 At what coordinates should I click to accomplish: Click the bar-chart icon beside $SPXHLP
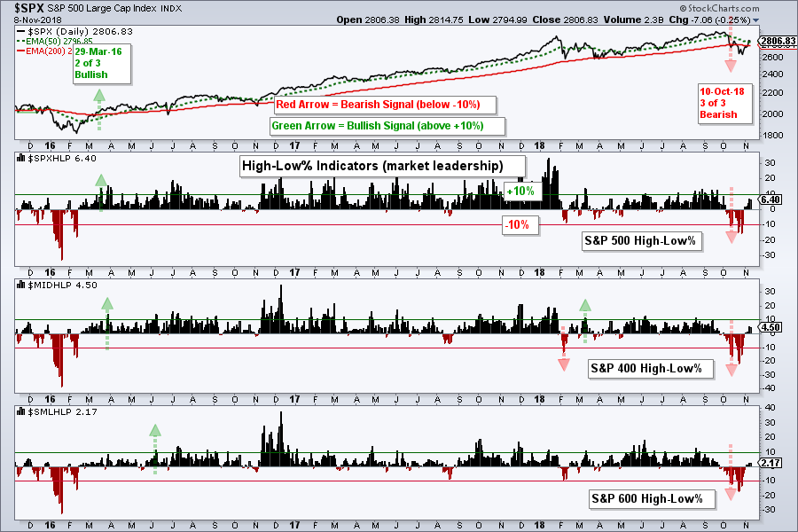click(x=21, y=159)
